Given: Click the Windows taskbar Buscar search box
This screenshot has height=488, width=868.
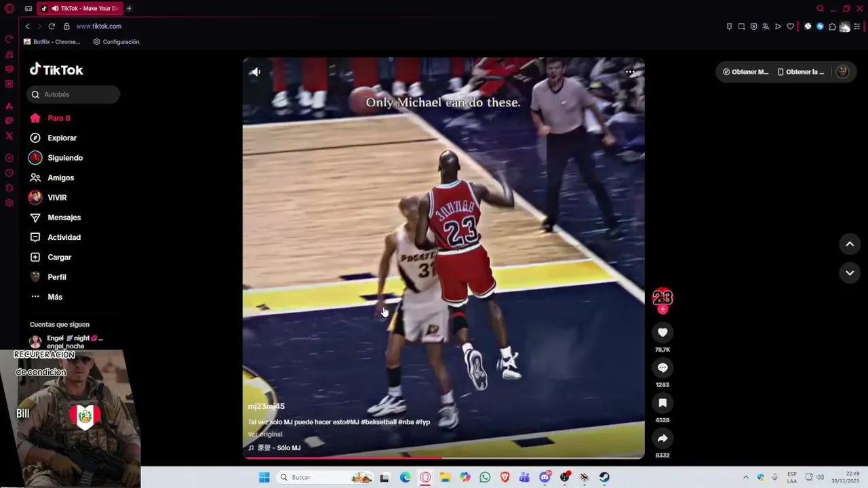Looking at the screenshot, I should (325, 477).
